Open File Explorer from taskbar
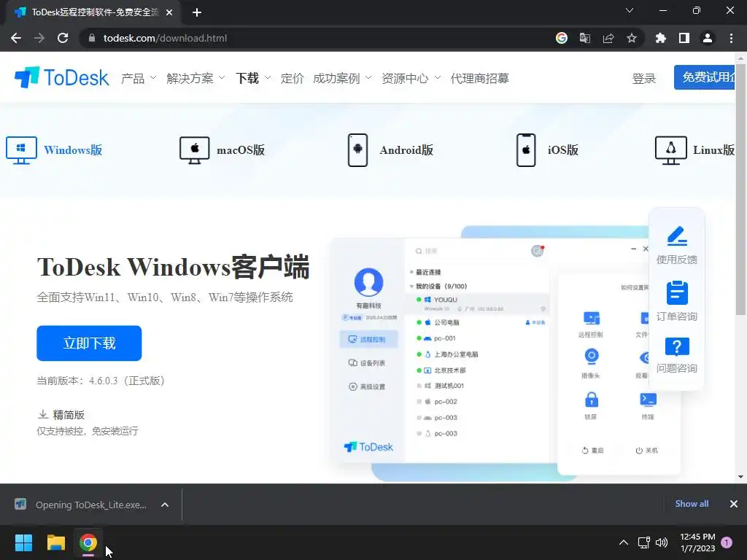 (x=55, y=542)
